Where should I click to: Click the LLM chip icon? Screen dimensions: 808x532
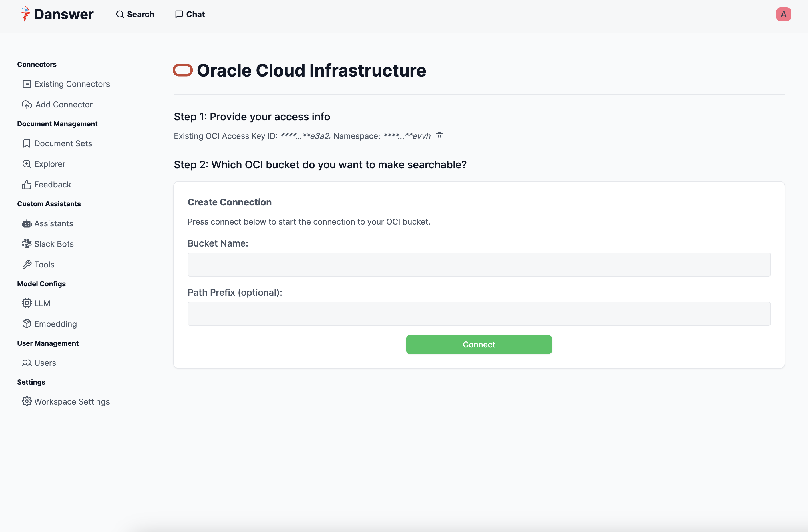pos(27,303)
